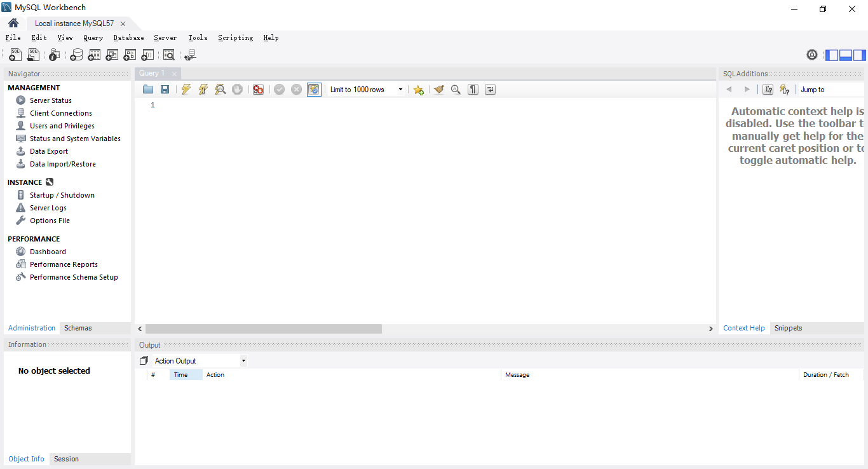Toggle autocommit mode button

314,90
